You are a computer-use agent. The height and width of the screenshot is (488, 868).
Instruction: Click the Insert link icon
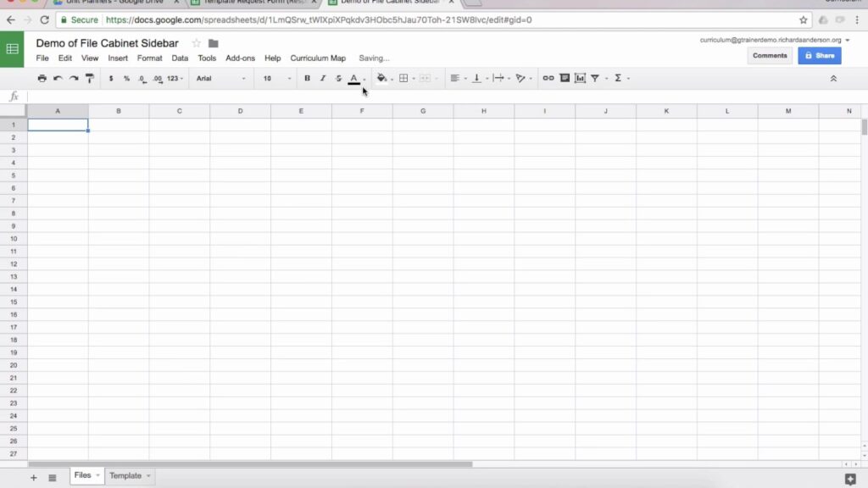(x=548, y=78)
